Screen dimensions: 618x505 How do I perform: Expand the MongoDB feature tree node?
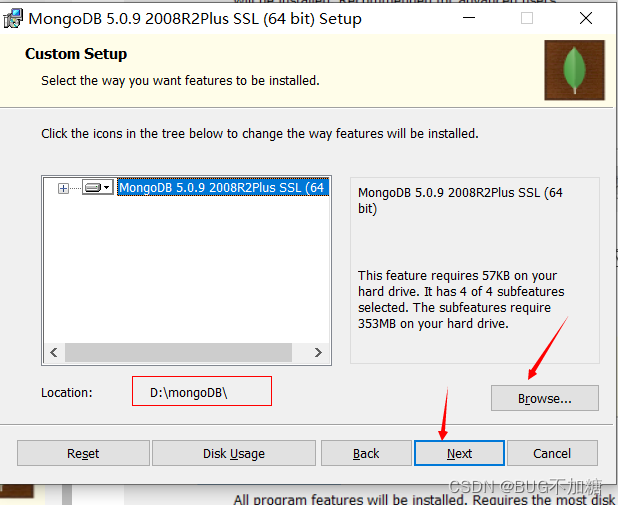pyautogui.click(x=63, y=188)
